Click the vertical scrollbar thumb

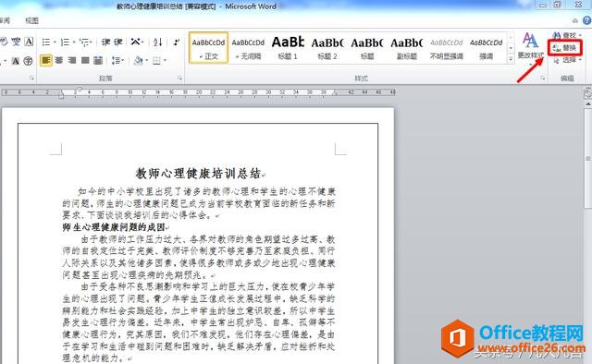(588, 158)
